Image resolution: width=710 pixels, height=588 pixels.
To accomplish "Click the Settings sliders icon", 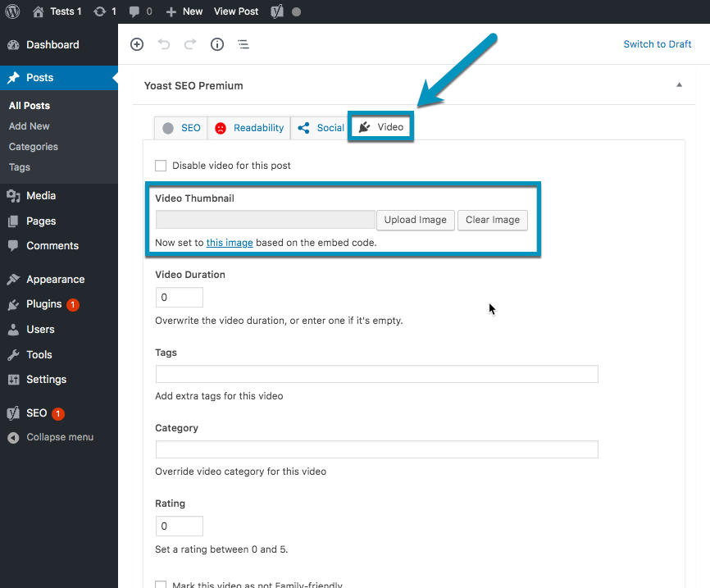I will (x=14, y=380).
